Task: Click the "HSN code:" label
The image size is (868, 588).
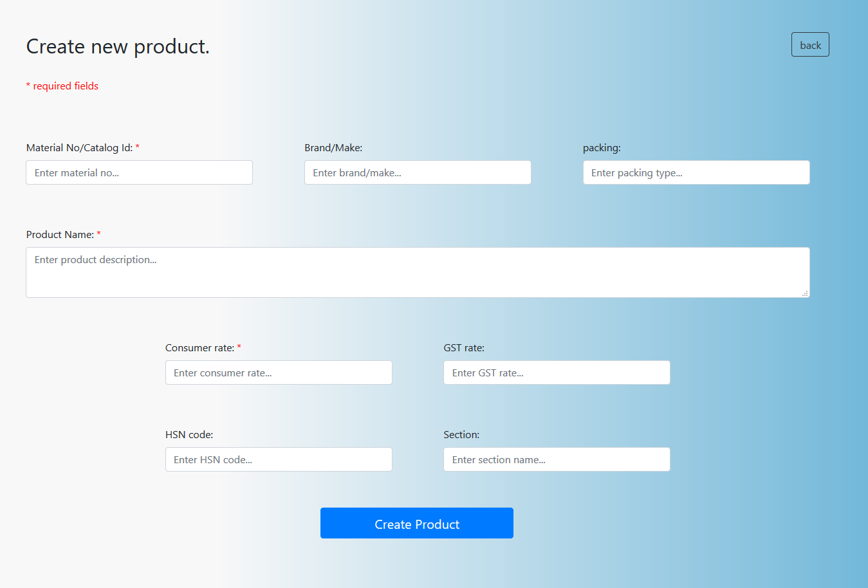Action: (x=189, y=435)
